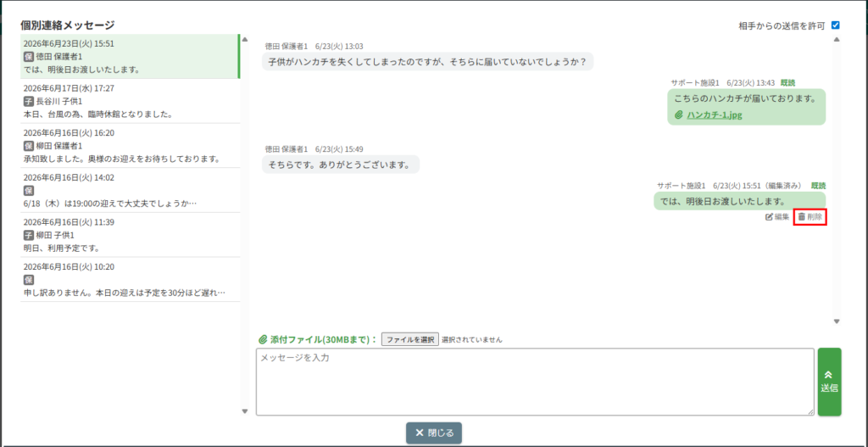Click the ファイルを選択 file chooser button

[410, 339]
